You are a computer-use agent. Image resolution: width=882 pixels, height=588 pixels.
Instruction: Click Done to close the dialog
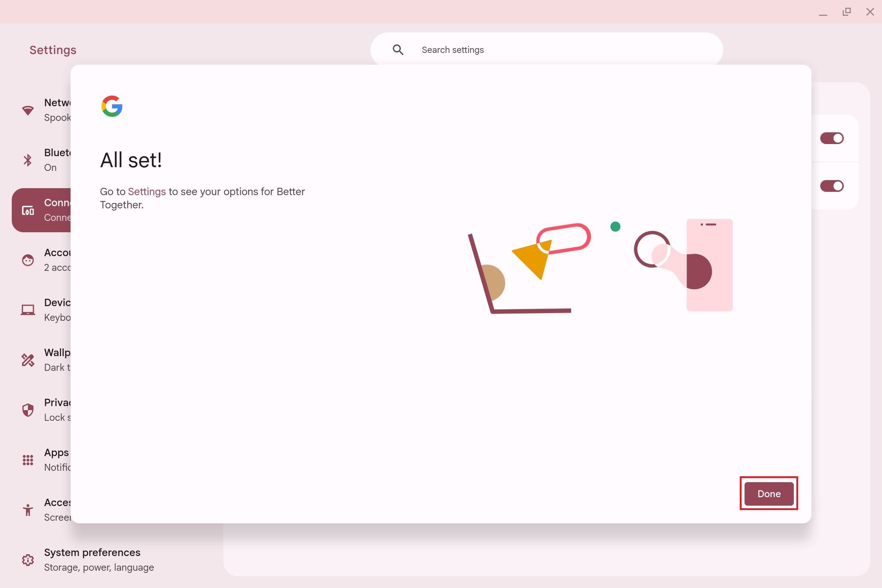(x=769, y=494)
